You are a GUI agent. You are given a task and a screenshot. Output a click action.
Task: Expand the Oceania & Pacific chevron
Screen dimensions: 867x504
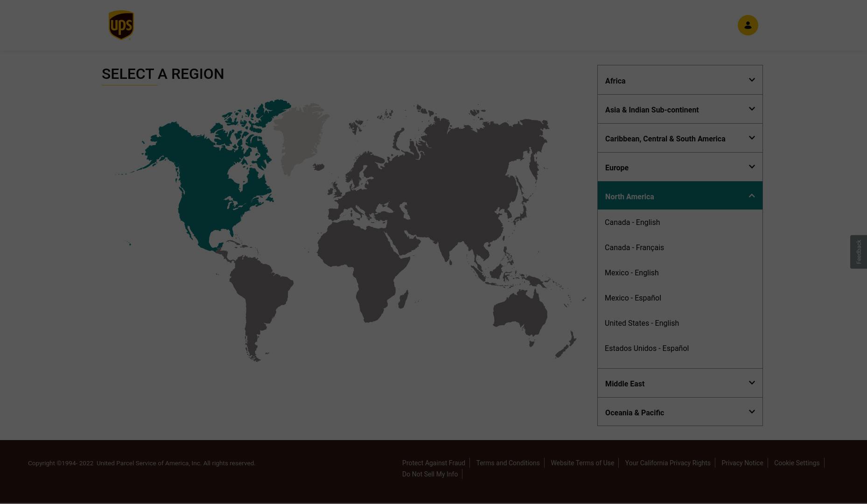(x=751, y=412)
